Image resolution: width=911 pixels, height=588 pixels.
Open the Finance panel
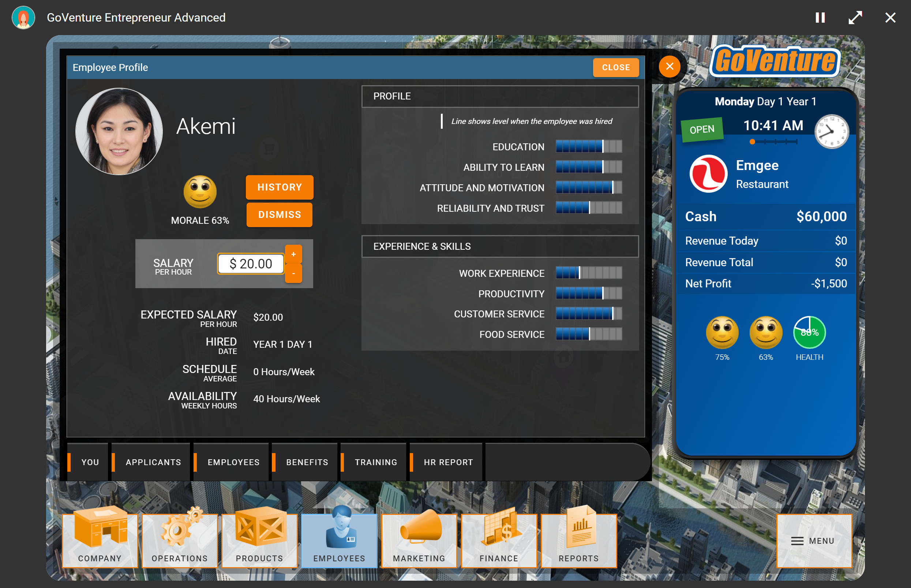pos(498,540)
